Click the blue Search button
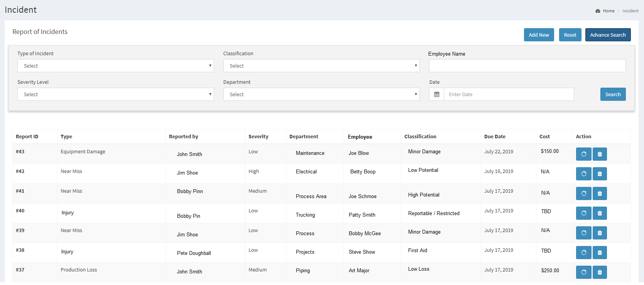 (613, 94)
